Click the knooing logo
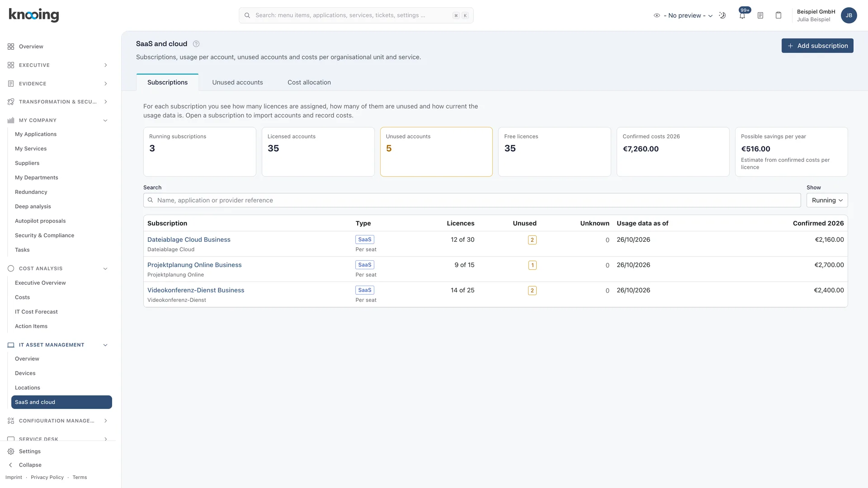 pyautogui.click(x=34, y=15)
